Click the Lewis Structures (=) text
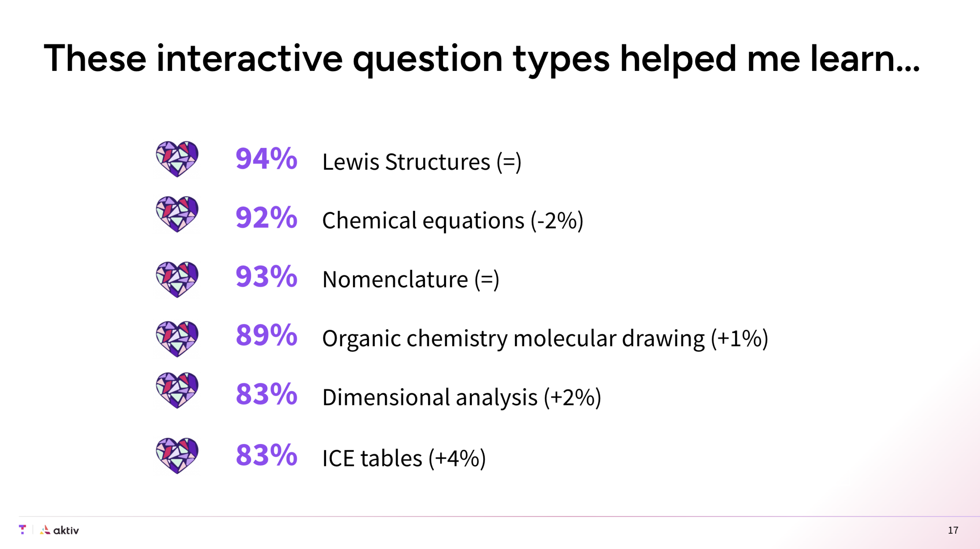The height and width of the screenshot is (549, 980). coord(422,162)
